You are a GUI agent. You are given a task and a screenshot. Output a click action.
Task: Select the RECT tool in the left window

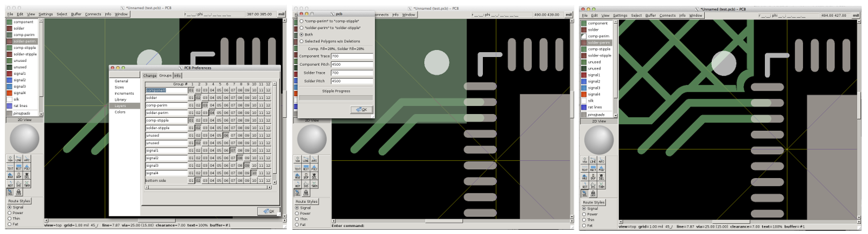[18, 167]
